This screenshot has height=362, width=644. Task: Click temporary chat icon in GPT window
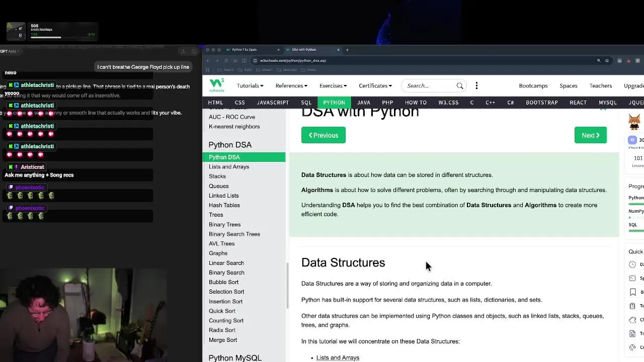(x=194, y=51)
